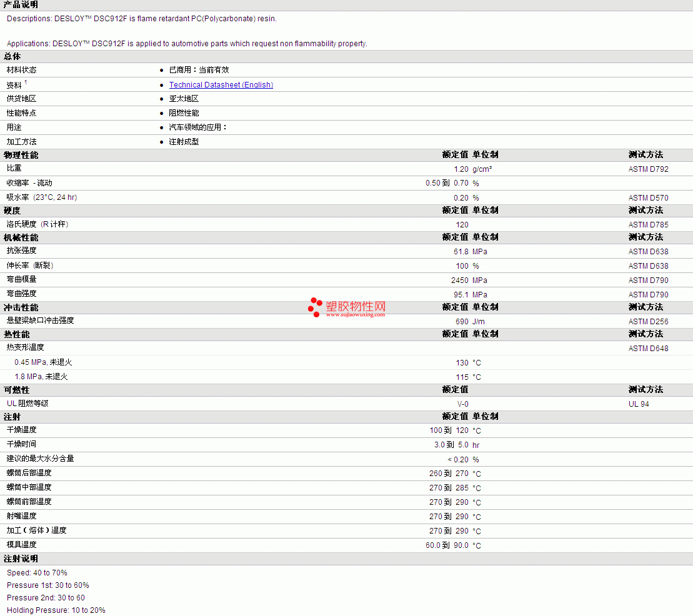Screen dimensions: 693x616
Task: Click the 已商用：当前有效 value
Action: pos(199,70)
